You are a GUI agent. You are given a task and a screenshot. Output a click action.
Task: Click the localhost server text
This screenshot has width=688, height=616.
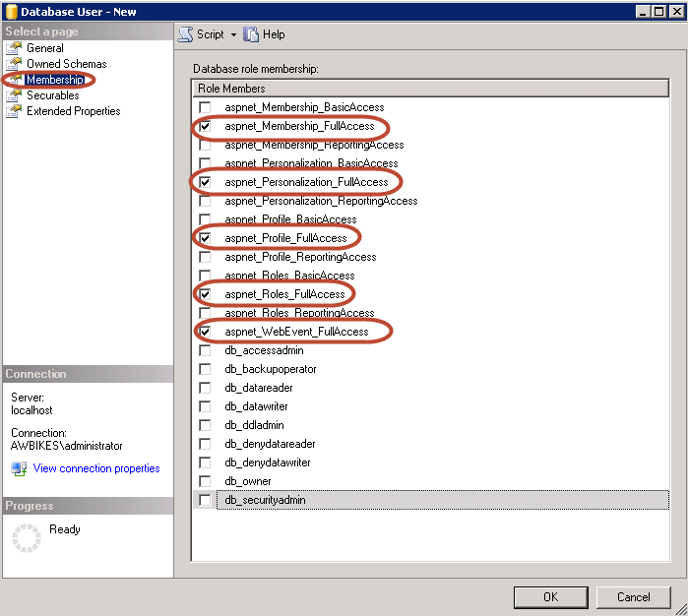(31, 410)
